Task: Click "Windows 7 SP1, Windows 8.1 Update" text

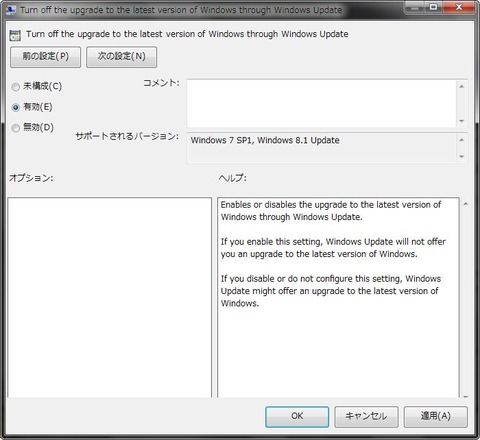Action: (265, 140)
